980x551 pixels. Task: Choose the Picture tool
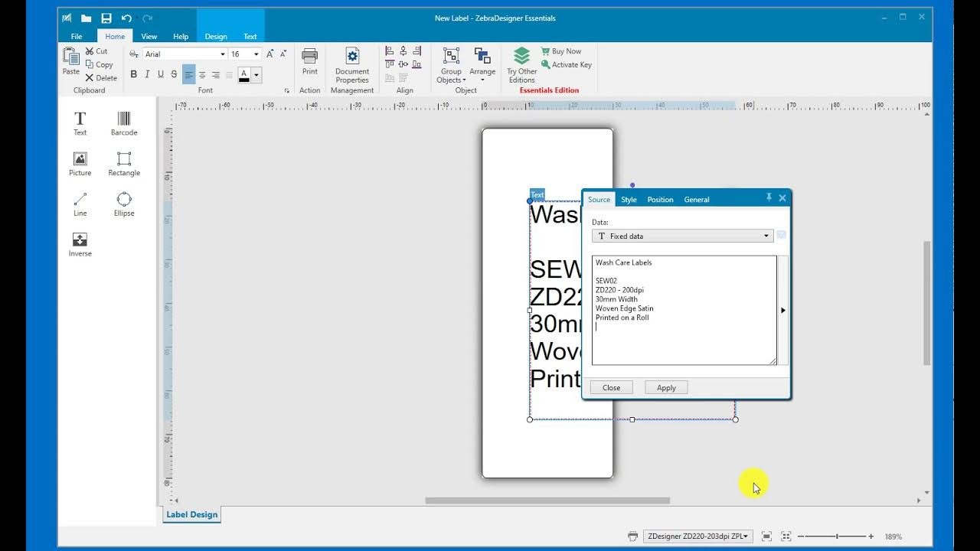(80, 163)
